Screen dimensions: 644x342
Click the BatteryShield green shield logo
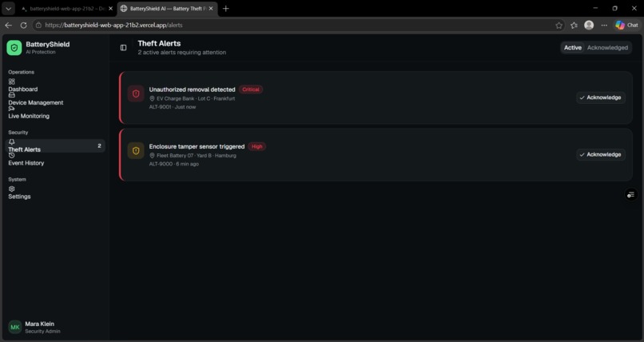14,48
